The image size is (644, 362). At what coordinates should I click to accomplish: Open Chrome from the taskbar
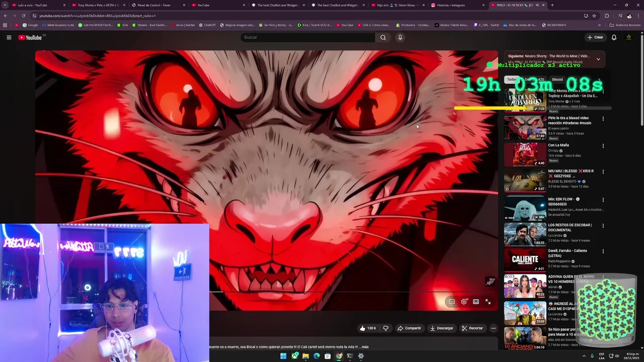339,356
